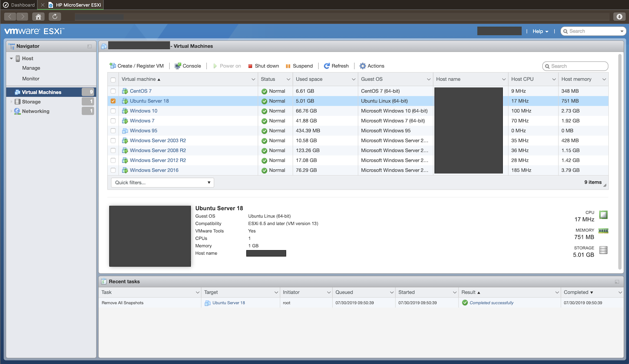Toggle the select-all header checkbox
629x364 pixels.
click(113, 80)
